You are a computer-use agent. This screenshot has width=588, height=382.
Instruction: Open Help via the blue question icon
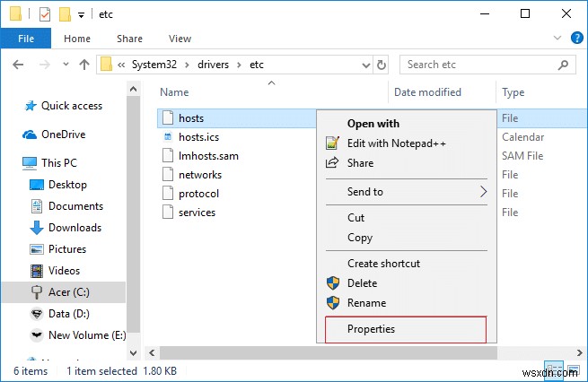(x=576, y=38)
